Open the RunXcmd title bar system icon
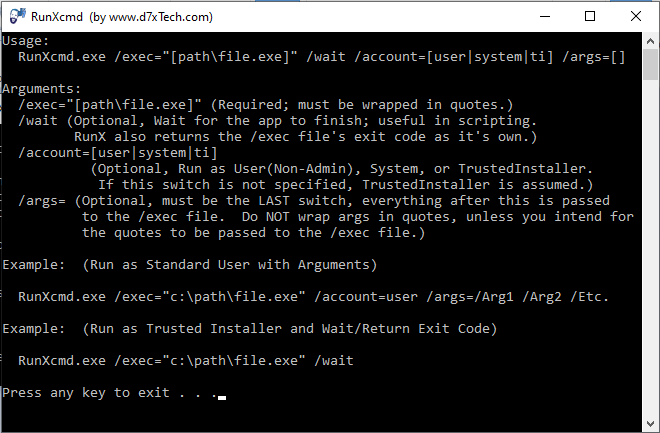Screen dimensions: 660x433 click(17, 16)
